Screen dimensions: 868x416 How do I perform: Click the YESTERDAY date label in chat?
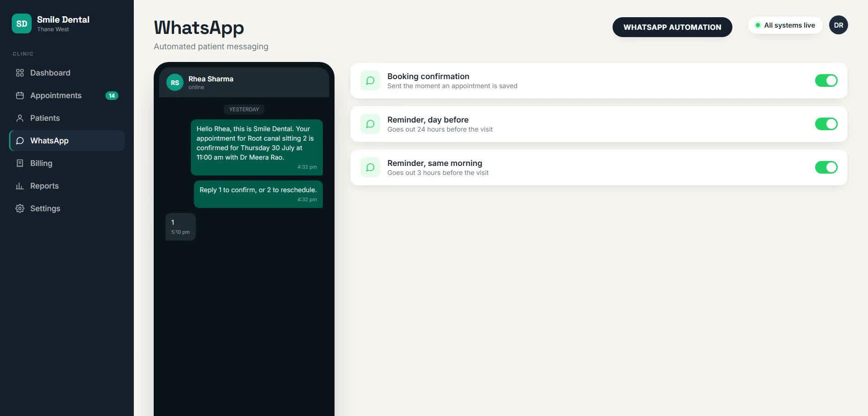point(244,109)
